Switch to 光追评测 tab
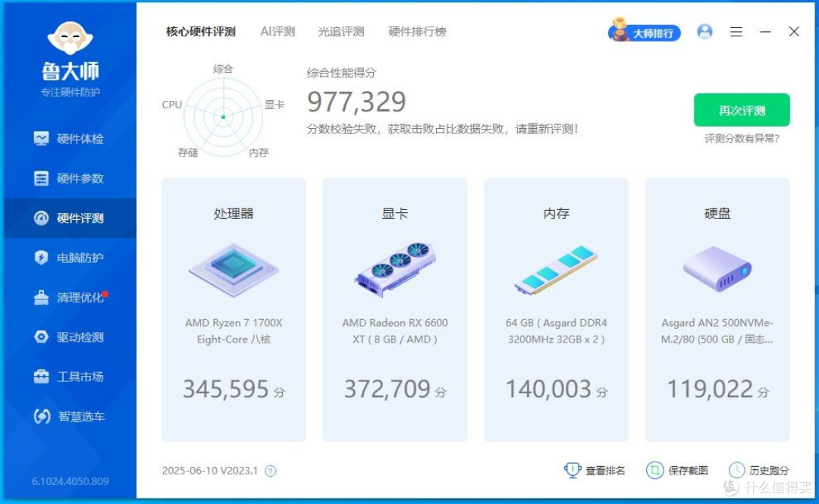 tap(341, 32)
